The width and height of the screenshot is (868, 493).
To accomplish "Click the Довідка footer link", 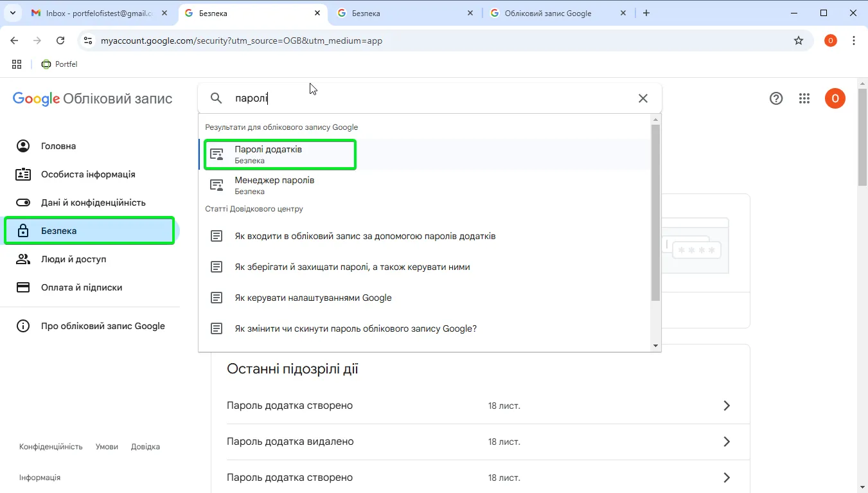I will click(x=145, y=447).
